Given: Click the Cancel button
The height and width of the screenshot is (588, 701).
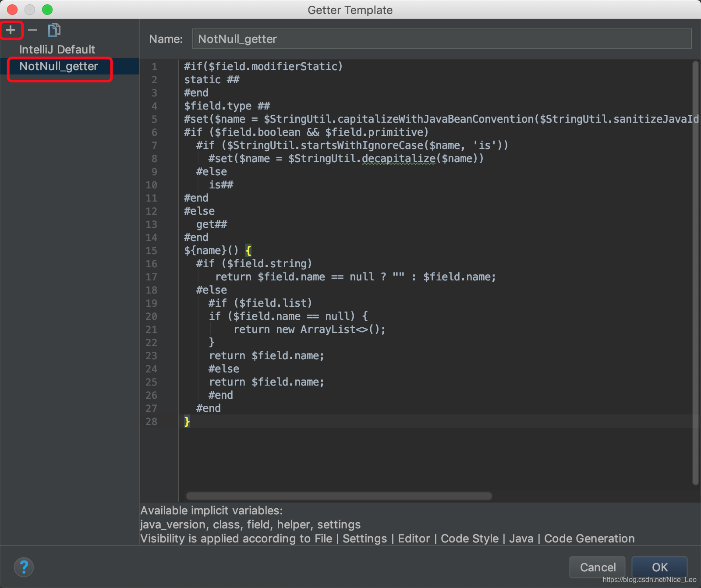Looking at the screenshot, I should click(x=598, y=567).
